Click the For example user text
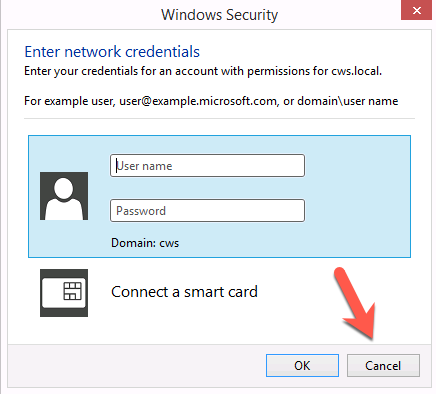436x394 pixels. click(x=69, y=101)
